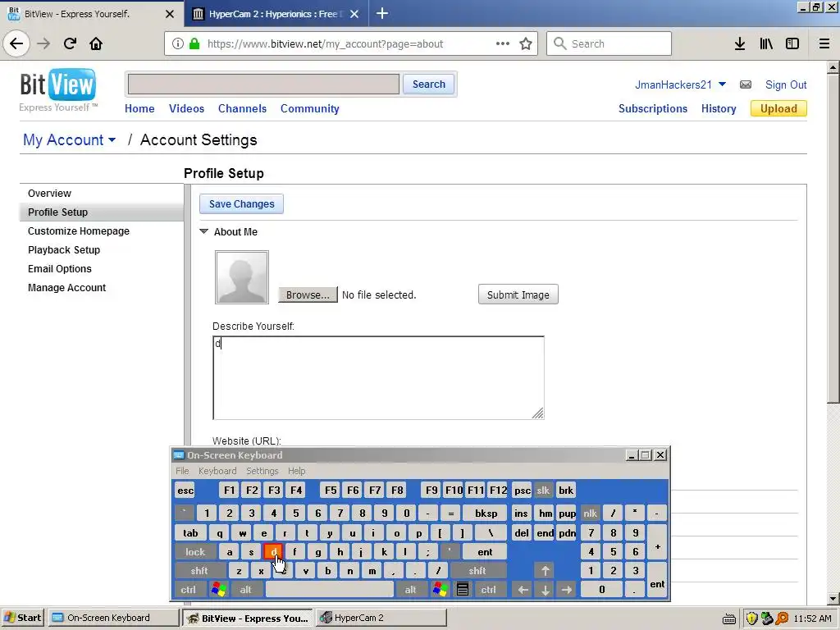
Task: Open a new browser tab with plus
Action: 382,13
